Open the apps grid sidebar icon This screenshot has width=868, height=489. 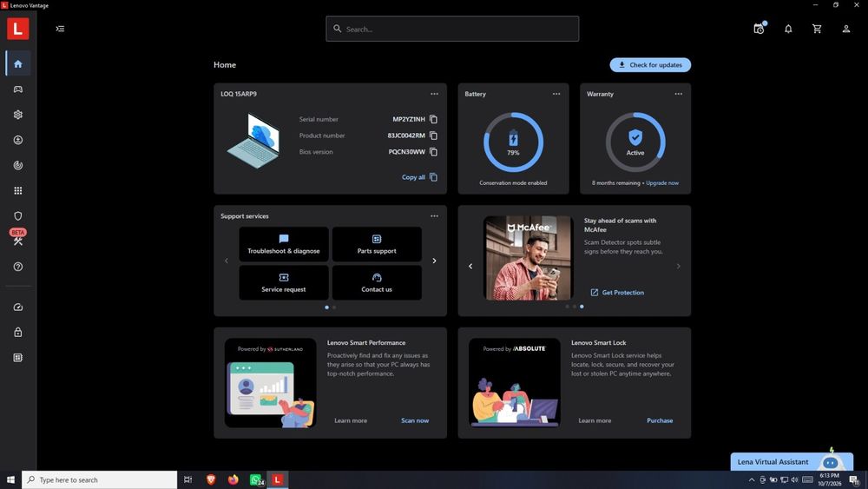click(17, 190)
